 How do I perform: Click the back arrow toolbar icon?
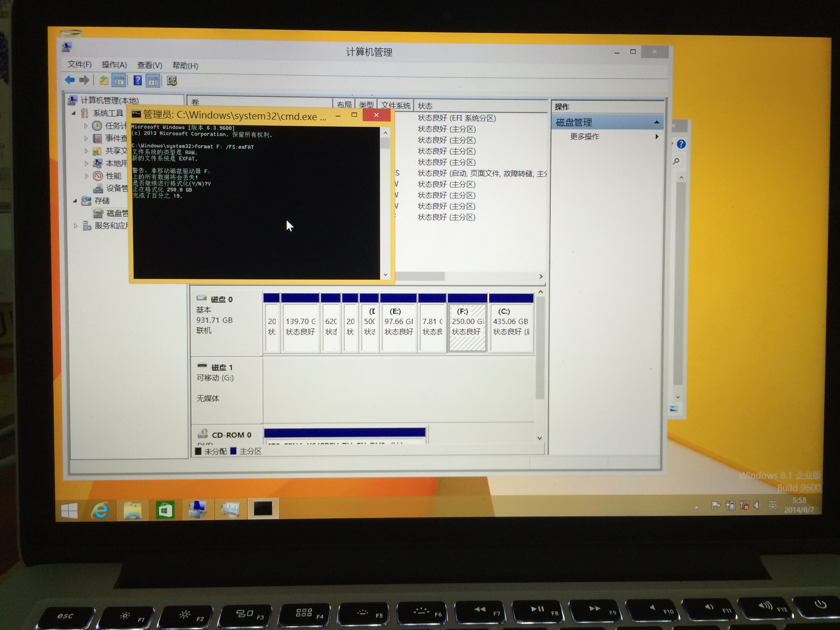click(70, 80)
